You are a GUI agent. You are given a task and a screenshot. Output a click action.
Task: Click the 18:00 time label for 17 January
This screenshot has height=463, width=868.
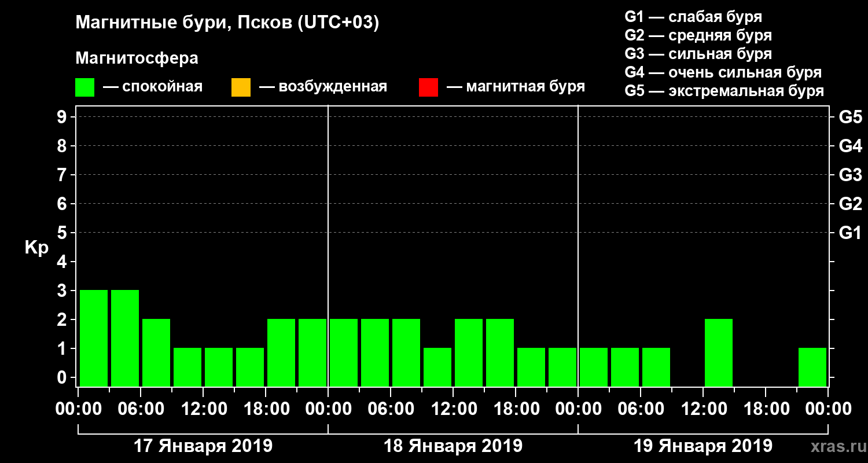point(266,409)
